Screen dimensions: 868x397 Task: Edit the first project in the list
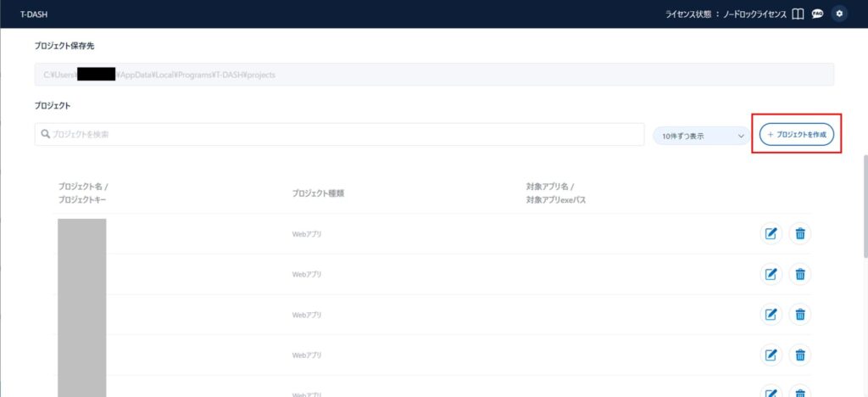[x=771, y=233]
